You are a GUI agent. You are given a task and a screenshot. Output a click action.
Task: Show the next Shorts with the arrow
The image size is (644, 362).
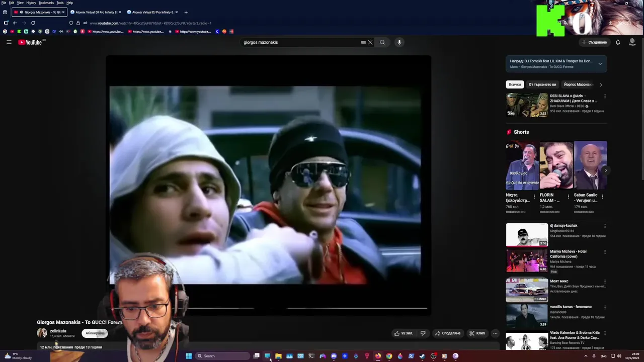click(606, 170)
